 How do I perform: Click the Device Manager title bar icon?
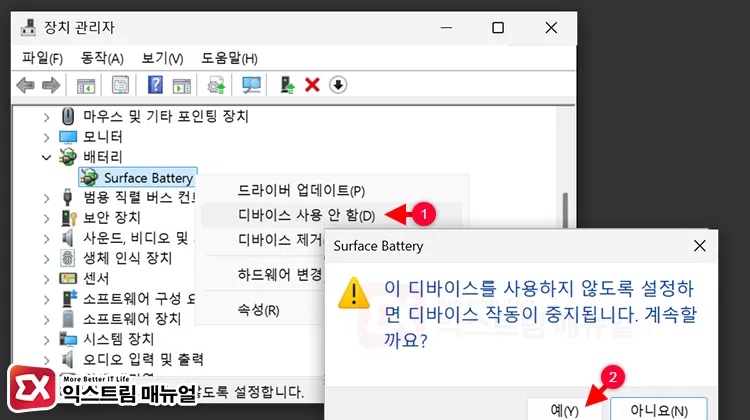29,28
